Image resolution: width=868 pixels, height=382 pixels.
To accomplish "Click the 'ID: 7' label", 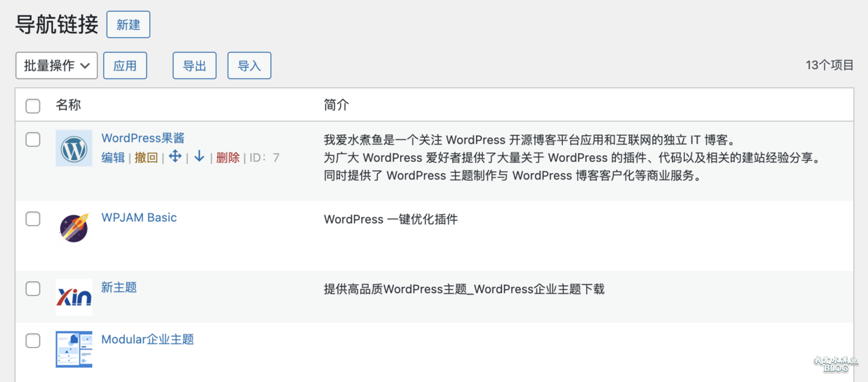I will click(264, 158).
